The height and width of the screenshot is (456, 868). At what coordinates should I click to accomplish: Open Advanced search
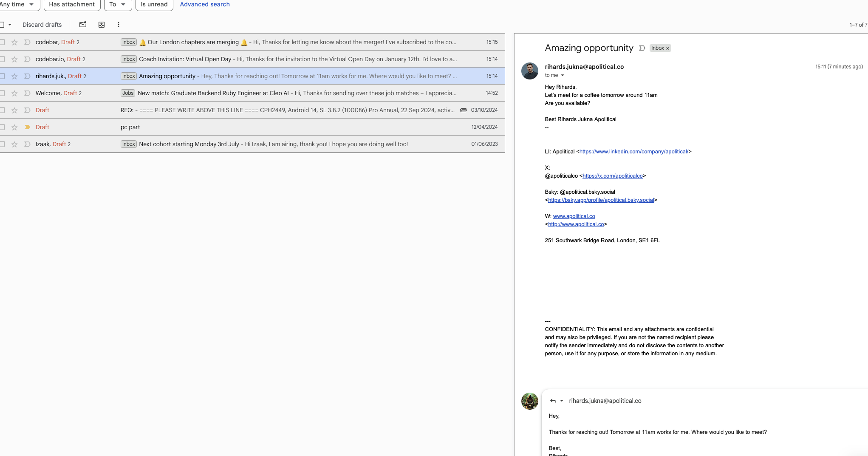pos(204,5)
